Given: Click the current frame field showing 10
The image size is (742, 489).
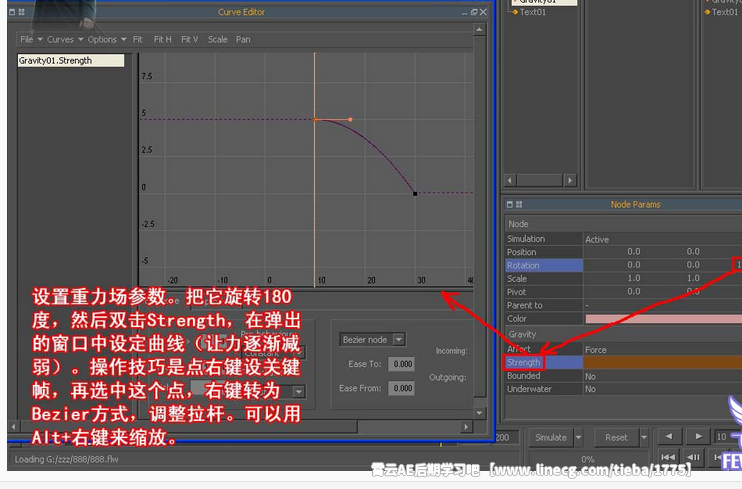Looking at the screenshot, I should (723, 436).
